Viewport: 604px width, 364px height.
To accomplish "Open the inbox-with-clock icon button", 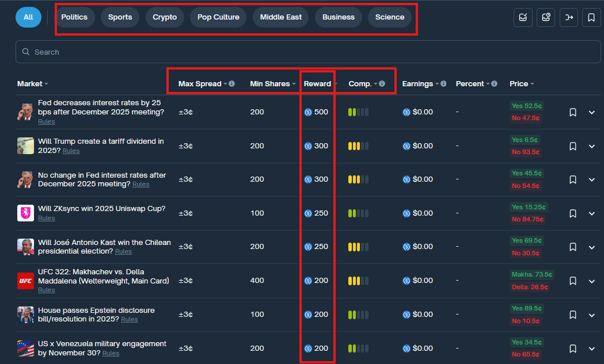I will pos(546,17).
